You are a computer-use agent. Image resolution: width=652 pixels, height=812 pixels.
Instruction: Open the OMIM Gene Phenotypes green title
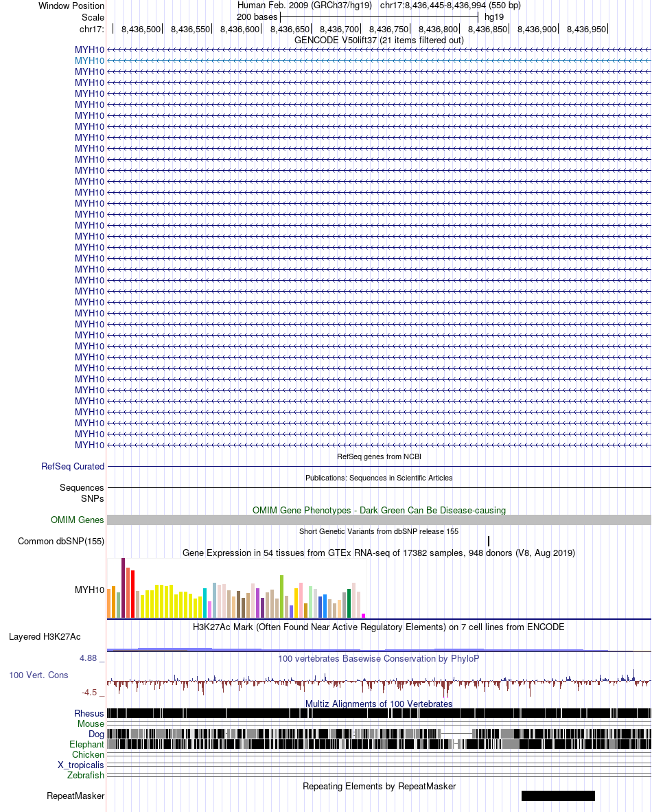[x=379, y=510]
